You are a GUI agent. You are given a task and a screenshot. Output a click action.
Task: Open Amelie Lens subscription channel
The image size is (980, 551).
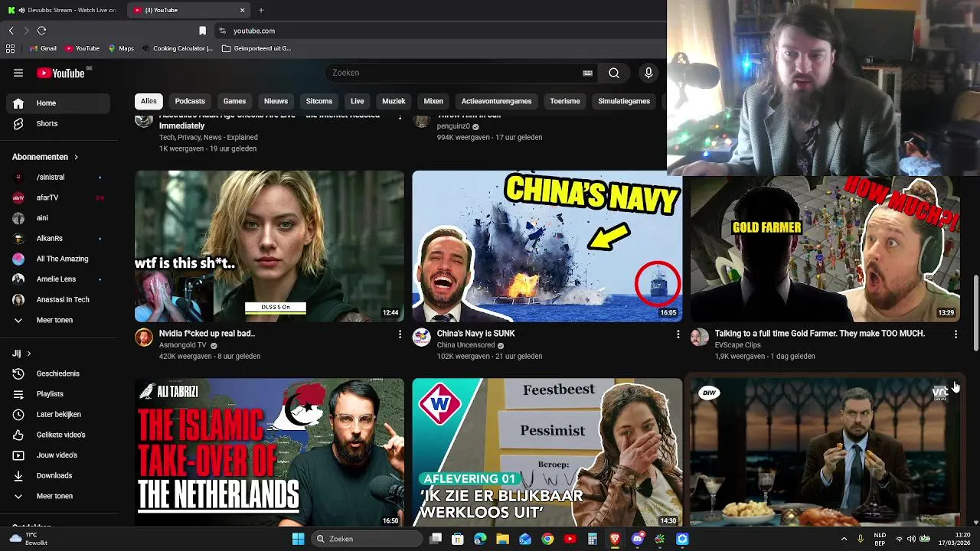pyautogui.click(x=59, y=279)
